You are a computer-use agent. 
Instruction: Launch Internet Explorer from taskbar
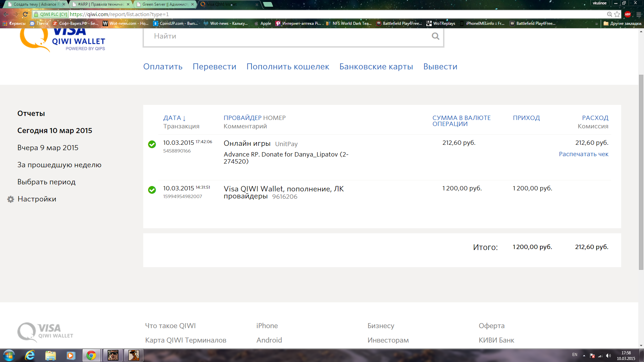(x=30, y=355)
